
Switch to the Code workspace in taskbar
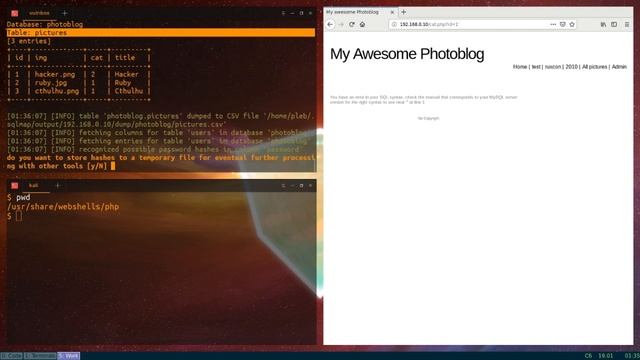[x=11, y=356]
